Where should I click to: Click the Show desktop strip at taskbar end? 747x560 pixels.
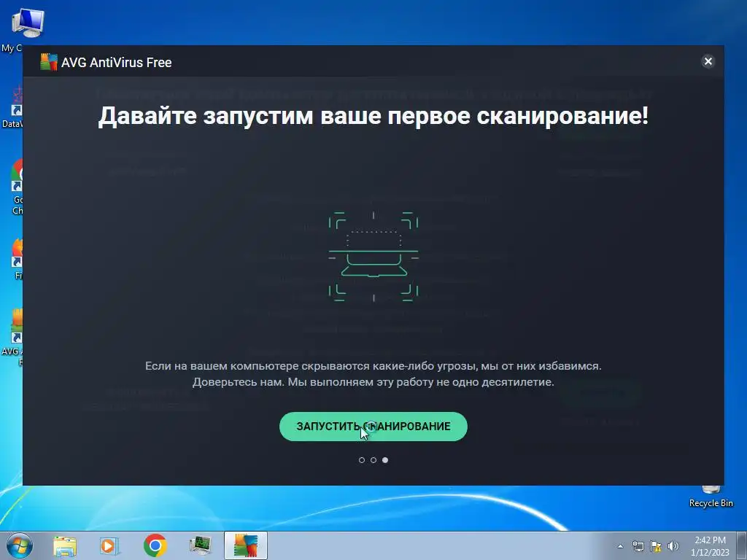coord(743,545)
